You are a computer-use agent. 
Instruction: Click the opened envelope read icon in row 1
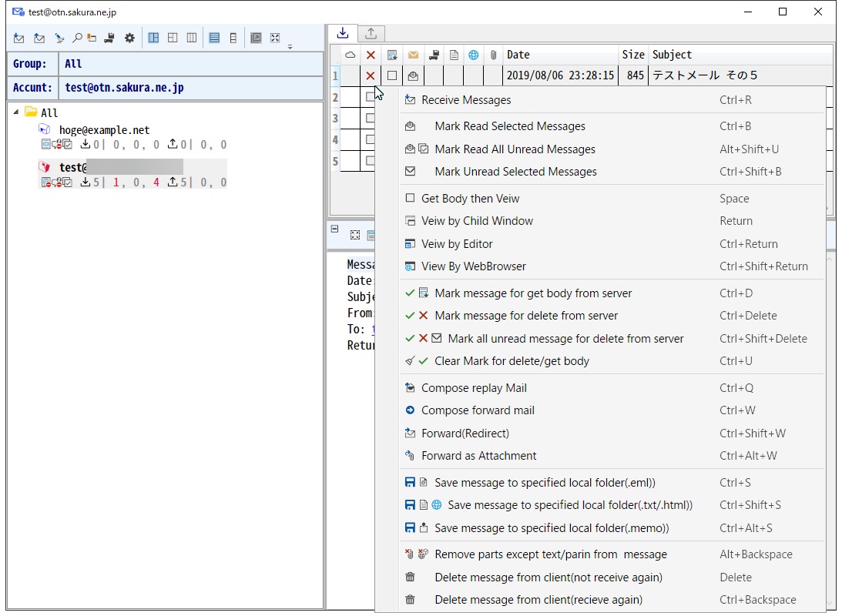413,75
